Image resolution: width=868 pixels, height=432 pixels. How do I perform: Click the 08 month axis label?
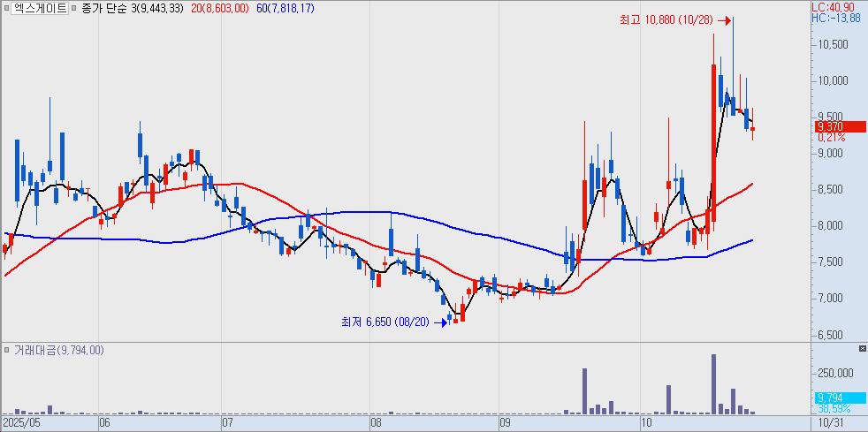pyautogui.click(x=377, y=424)
